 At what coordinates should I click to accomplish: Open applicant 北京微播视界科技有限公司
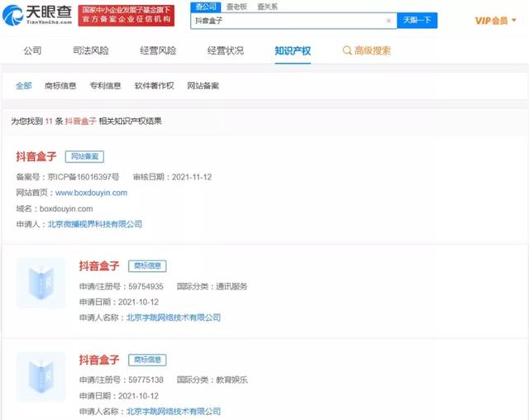coord(95,224)
